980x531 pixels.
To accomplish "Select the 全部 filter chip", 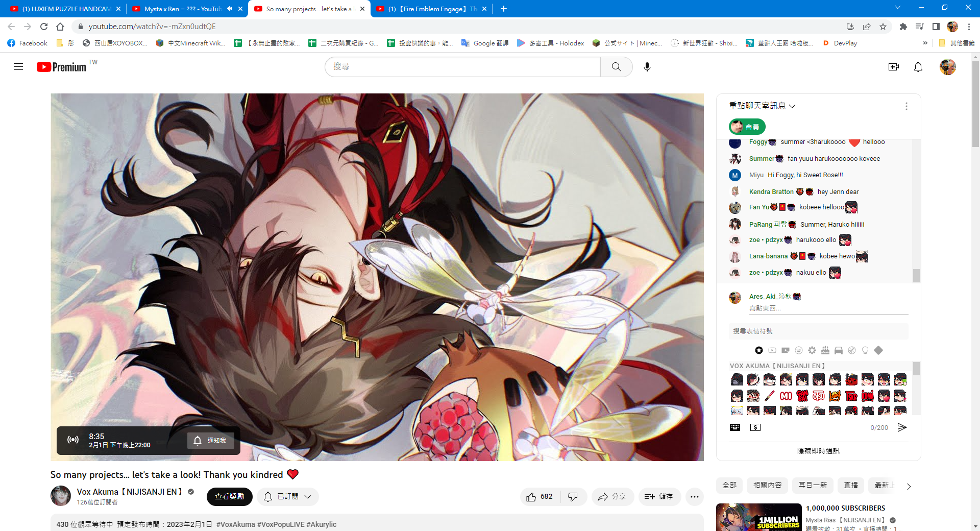I will [x=729, y=486].
